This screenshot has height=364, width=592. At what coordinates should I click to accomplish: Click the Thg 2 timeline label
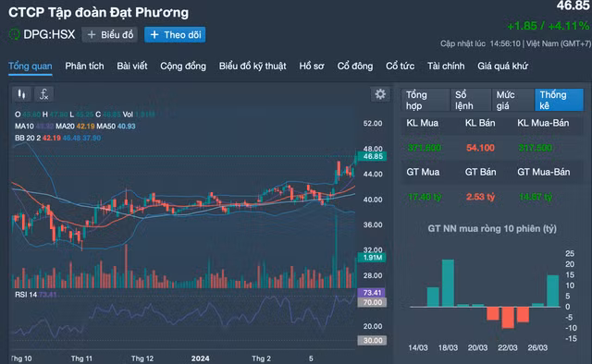261,358
